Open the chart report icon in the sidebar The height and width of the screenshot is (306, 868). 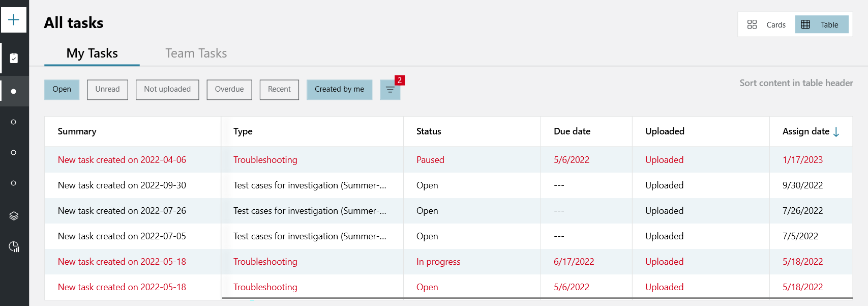[14, 247]
